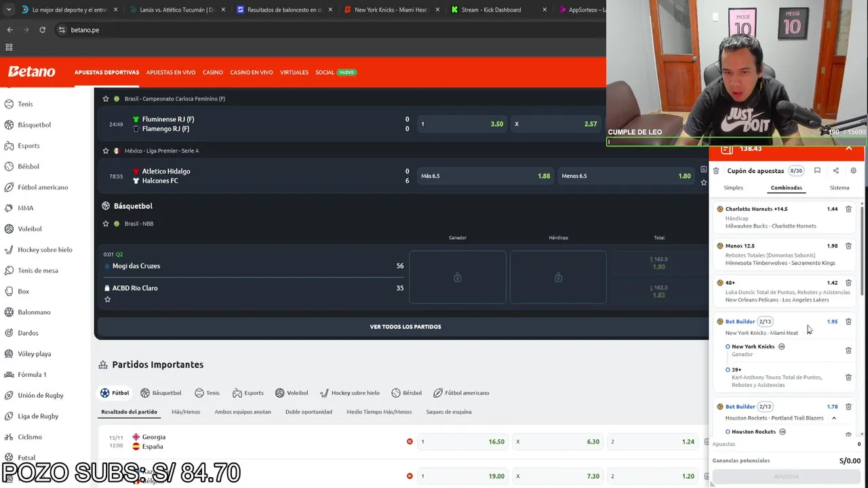Collapse the Houston Rockets Bet Builder chevron
This screenshot has height=488, width=868.
pyautogui.click(x=834, y=418)
